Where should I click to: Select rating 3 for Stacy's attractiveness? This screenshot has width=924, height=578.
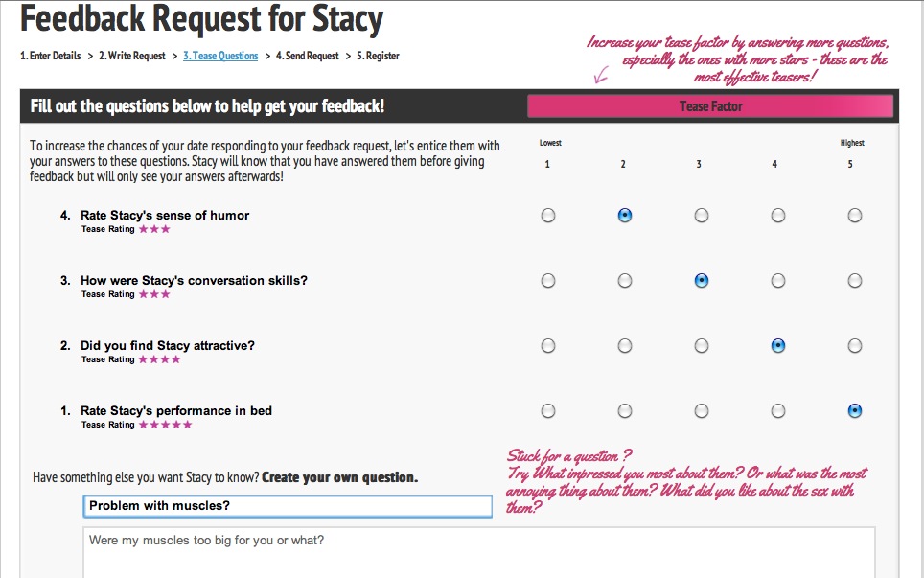coord(702,346)
